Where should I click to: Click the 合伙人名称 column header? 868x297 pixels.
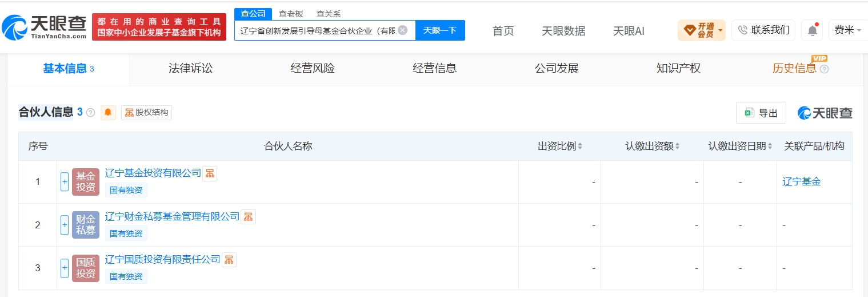[x=288, y=146]
